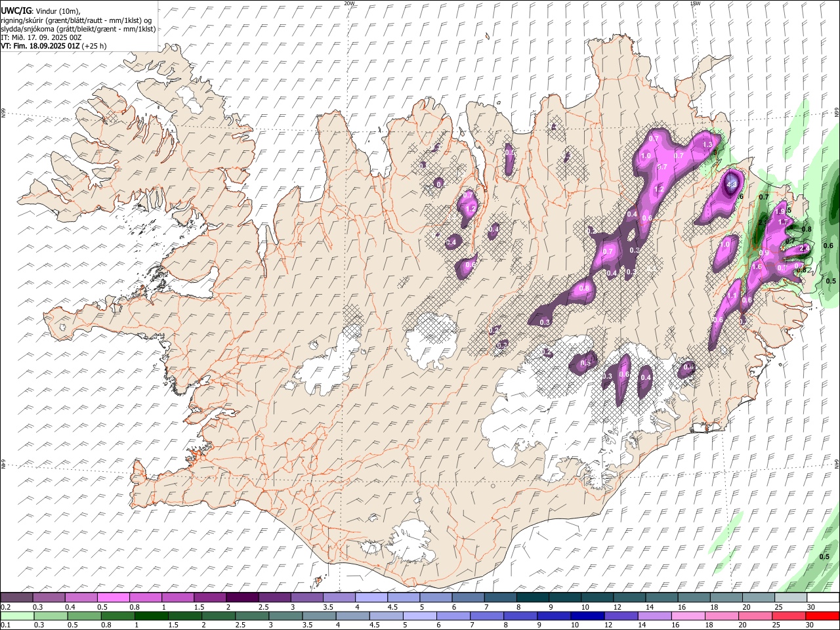Click the '4.5' label in the snow legend row

coord(391,607)
